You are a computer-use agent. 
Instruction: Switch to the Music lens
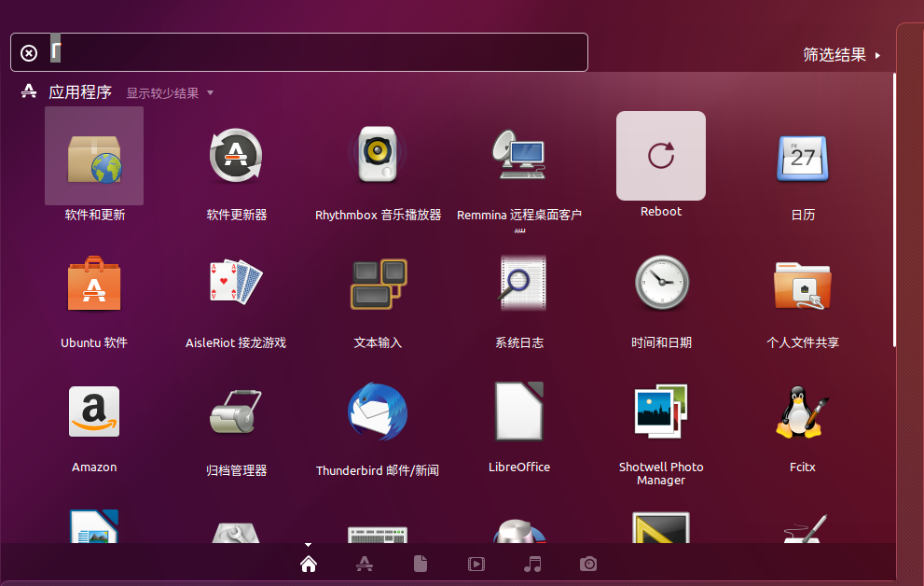click(x=532, y=564)
